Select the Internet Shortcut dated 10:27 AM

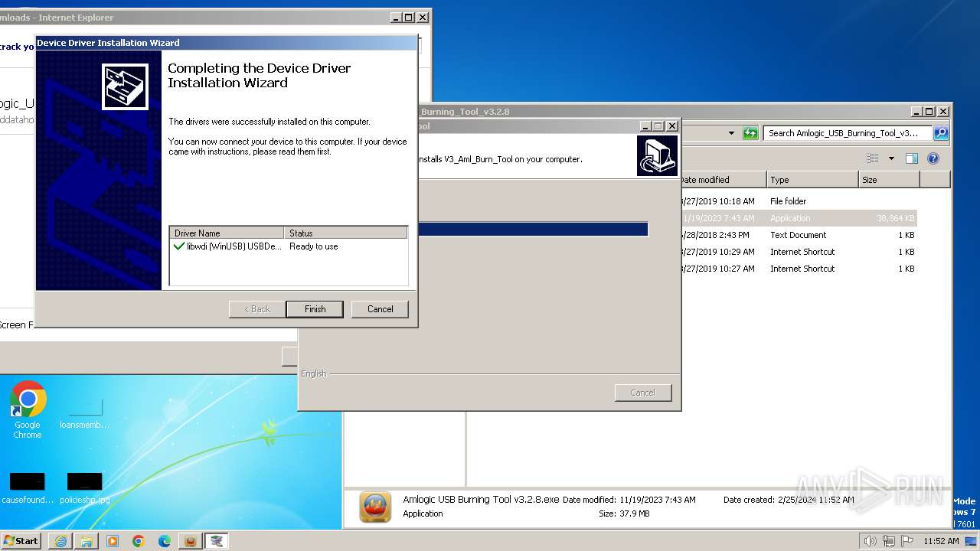click(799, 269)
